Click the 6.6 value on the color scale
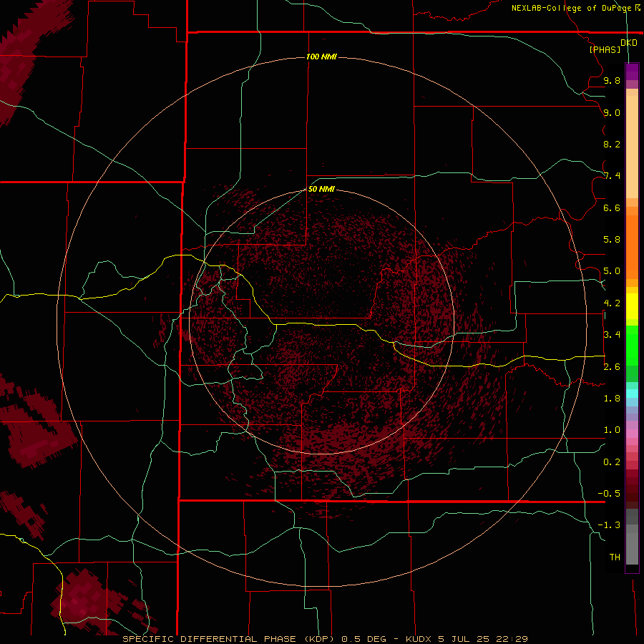Screen dimensions: 644x644 pyautogui.click(x=612, y=208)
